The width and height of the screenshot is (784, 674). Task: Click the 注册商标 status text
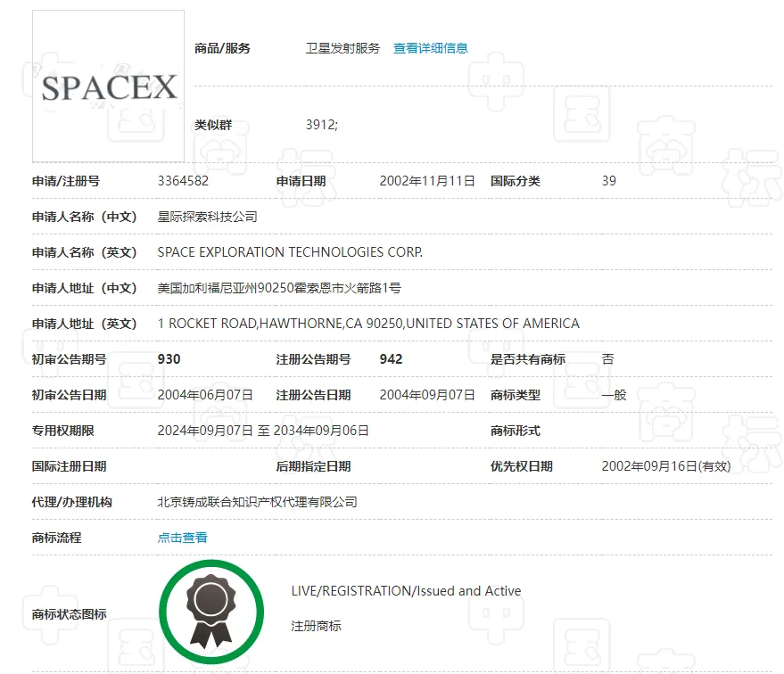[x=316, y=626]
